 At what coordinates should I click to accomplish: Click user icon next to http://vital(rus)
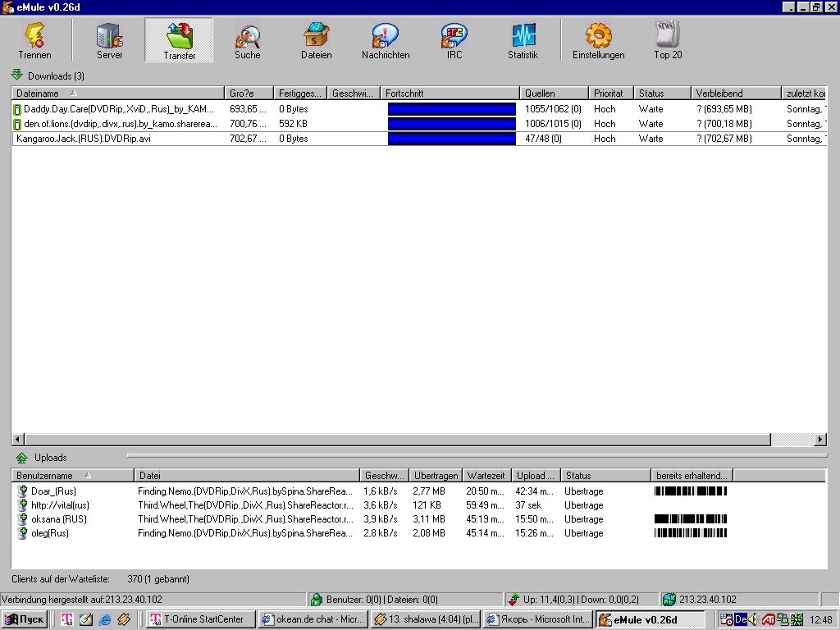(x=22, y=504)
